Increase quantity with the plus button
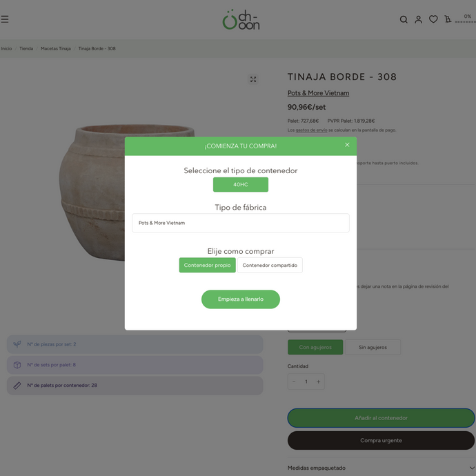The image size is (476, 476). [319, 381]
